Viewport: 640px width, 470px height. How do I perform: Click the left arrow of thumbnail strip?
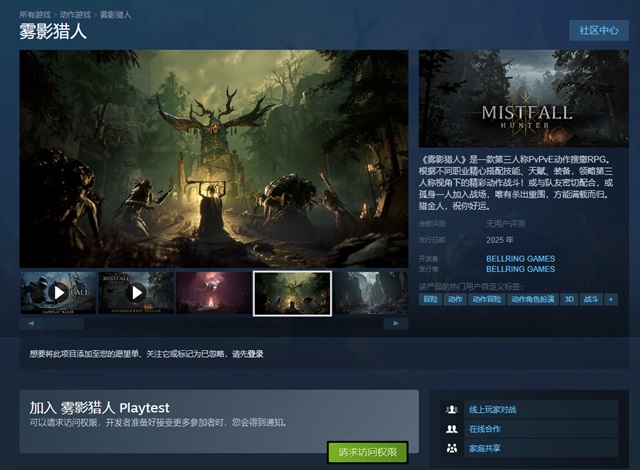[31, 324]
